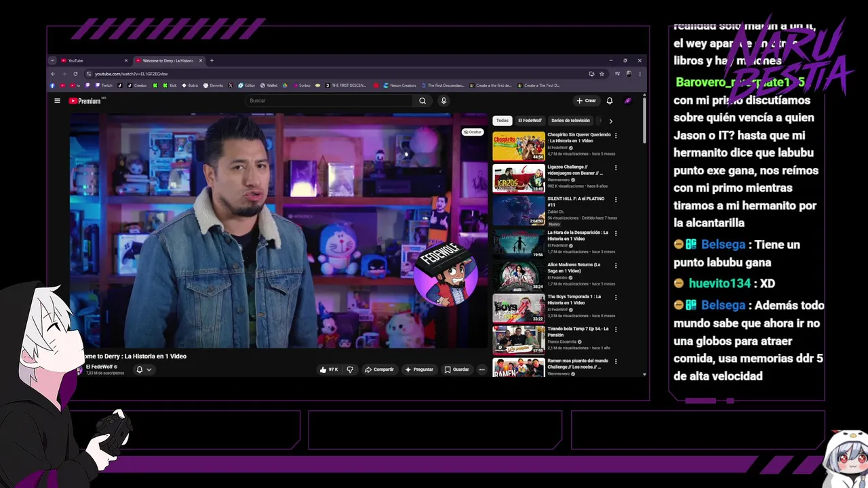
Task: Open more actions three-dot menu under video
Action: click(x=482, y=369)
